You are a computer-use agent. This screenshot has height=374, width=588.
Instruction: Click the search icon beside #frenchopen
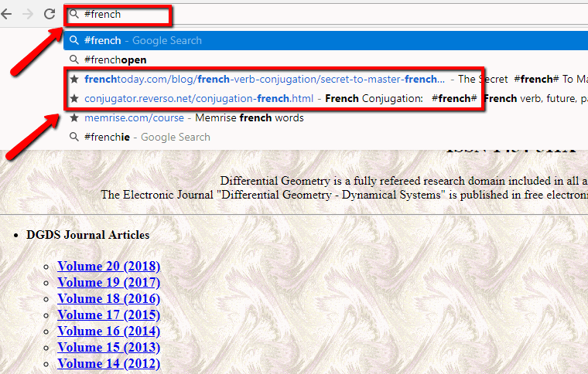pyautogui.click(x=74, y=59)
